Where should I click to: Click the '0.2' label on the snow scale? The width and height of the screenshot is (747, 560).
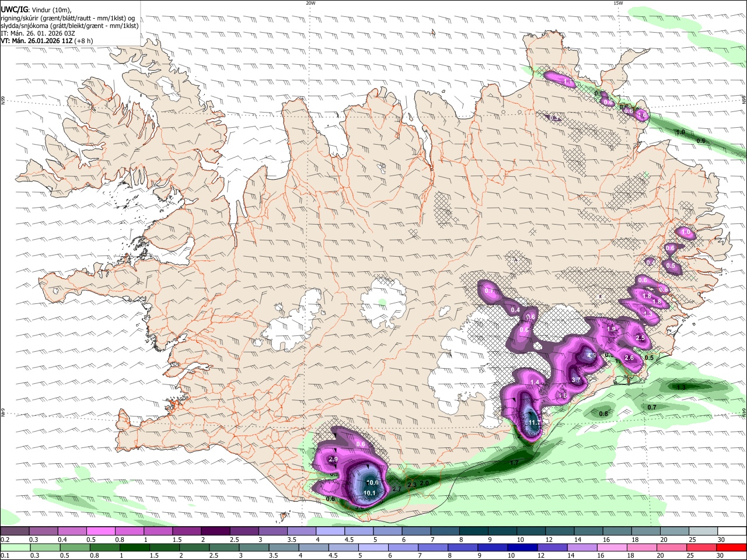(x=5, y=540)
